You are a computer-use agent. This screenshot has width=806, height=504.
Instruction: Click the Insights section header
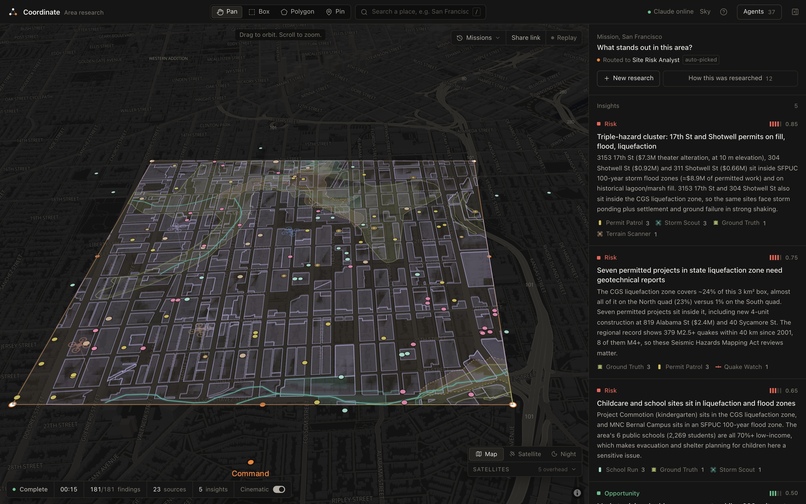point(608,106)
